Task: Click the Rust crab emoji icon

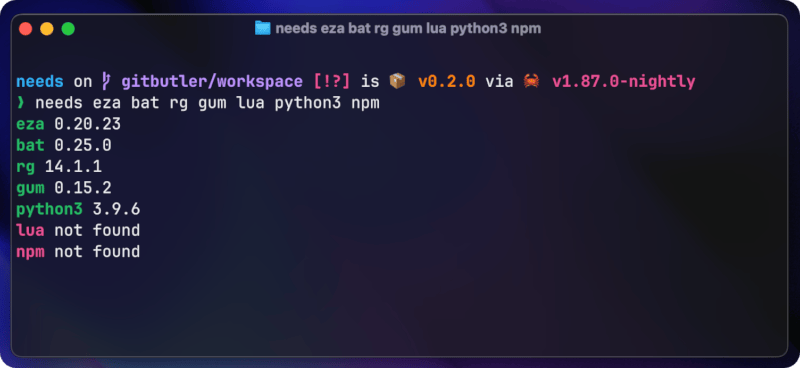Action: pyautogui.click(x=532, y=81)
